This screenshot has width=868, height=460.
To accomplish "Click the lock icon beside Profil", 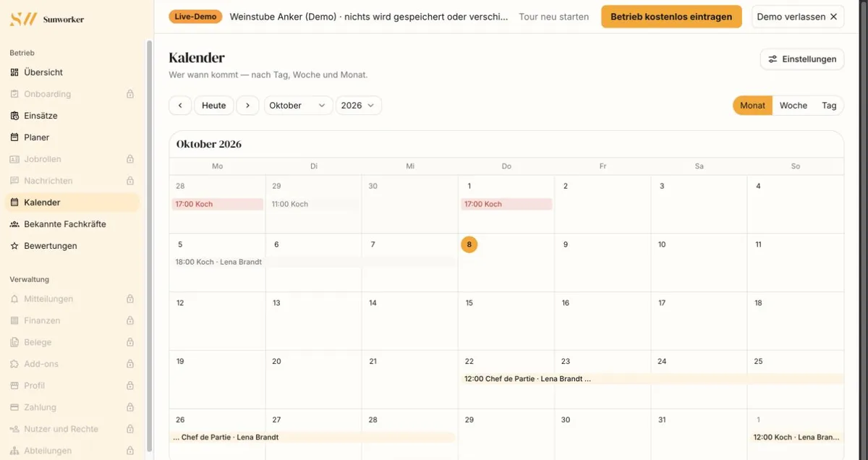I will (x=130, y=386).
